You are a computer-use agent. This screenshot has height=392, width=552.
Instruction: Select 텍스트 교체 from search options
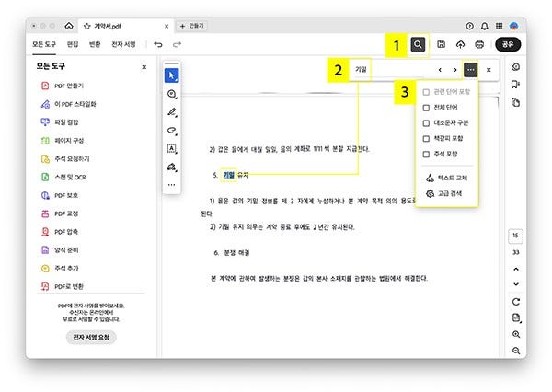(446, 178)
